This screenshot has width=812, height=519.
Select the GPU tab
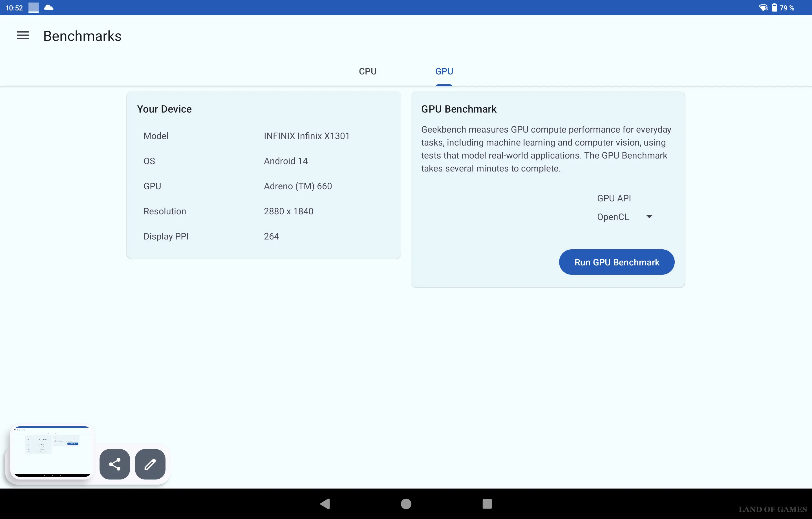pyautogui.click(x=444, y=71)
